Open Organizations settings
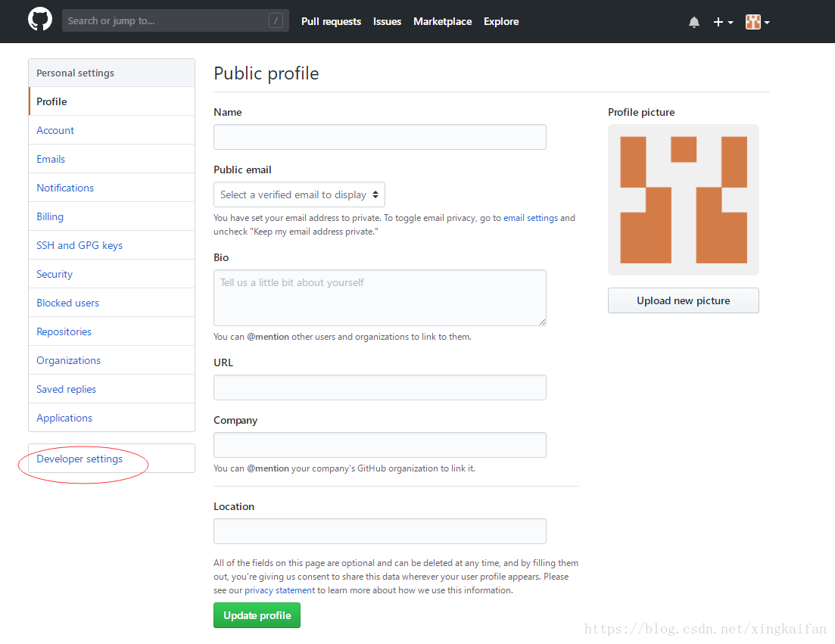The width and height of the screenshot is (835, 644). pyautogui.click(x=112, y=359)
